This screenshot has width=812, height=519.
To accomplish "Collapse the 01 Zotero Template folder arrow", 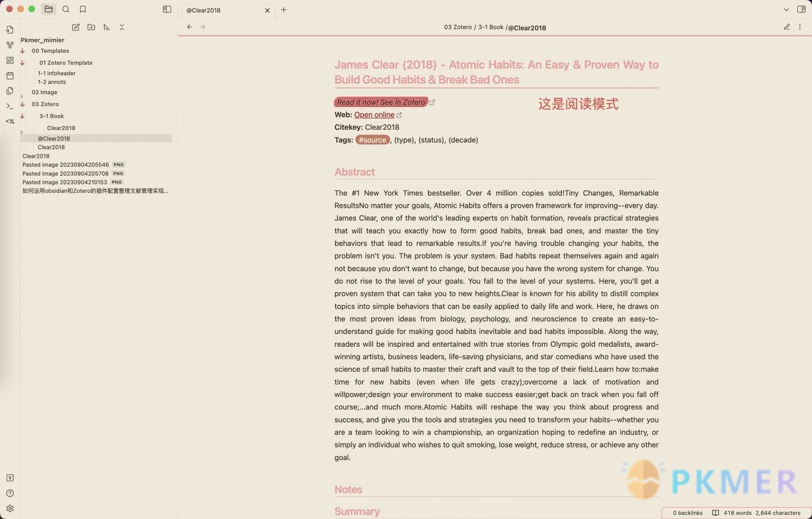I will pos(23,63).
